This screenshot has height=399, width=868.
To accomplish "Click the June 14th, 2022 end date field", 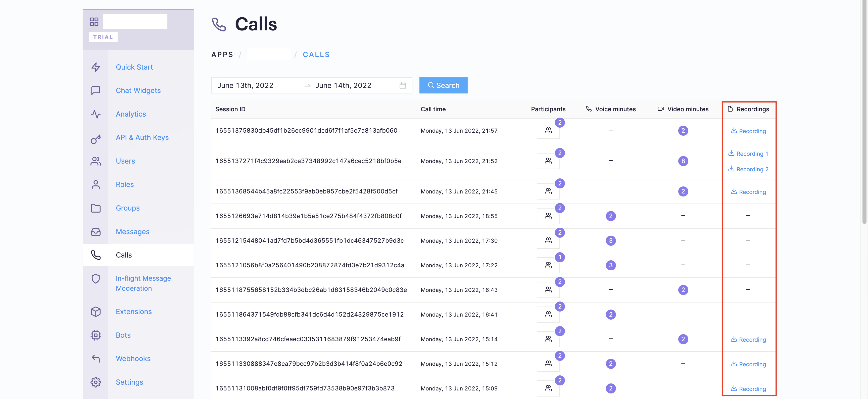I will [343, 86].
